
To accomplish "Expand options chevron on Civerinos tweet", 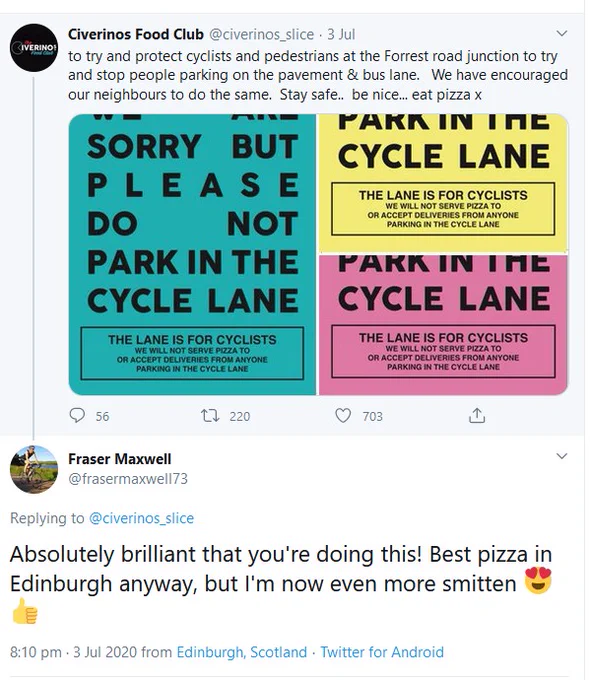I will tap(562, 33).
